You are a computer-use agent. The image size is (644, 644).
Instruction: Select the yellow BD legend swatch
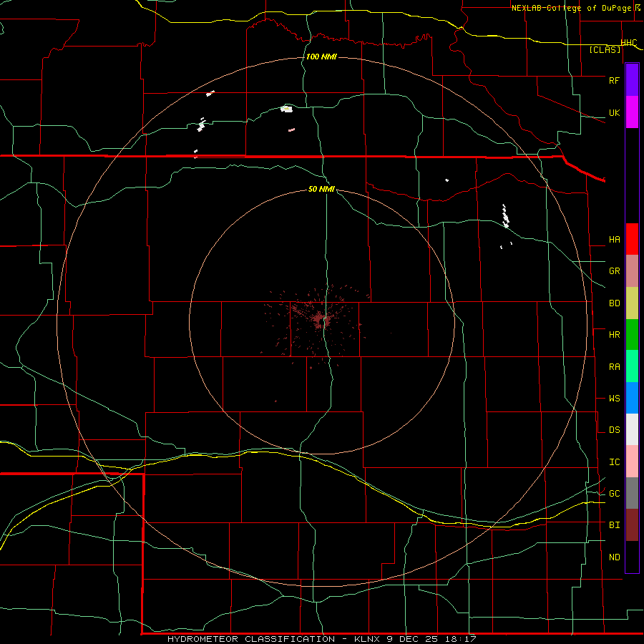pyautogui.click(x=632, y=303)
